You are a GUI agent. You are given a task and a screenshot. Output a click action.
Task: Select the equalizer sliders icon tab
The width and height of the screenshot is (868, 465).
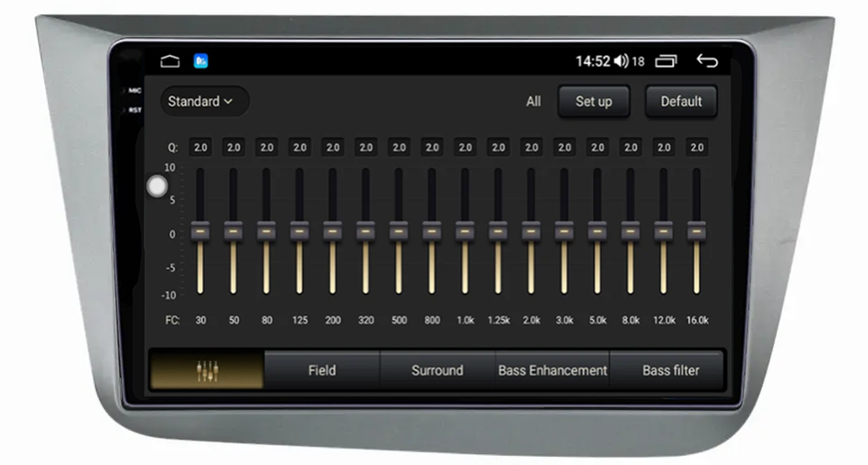(207, 370)
